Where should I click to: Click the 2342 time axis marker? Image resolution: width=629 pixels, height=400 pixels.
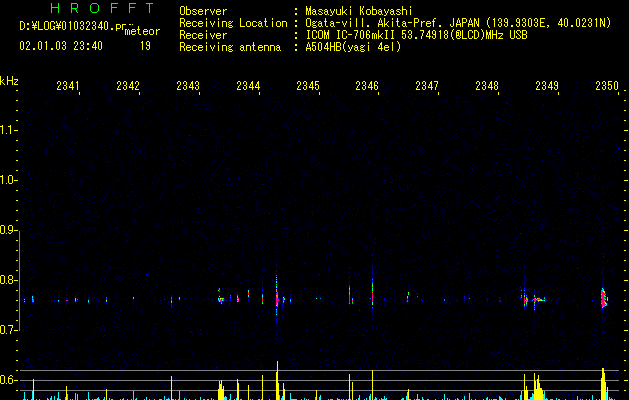(128, 85)
